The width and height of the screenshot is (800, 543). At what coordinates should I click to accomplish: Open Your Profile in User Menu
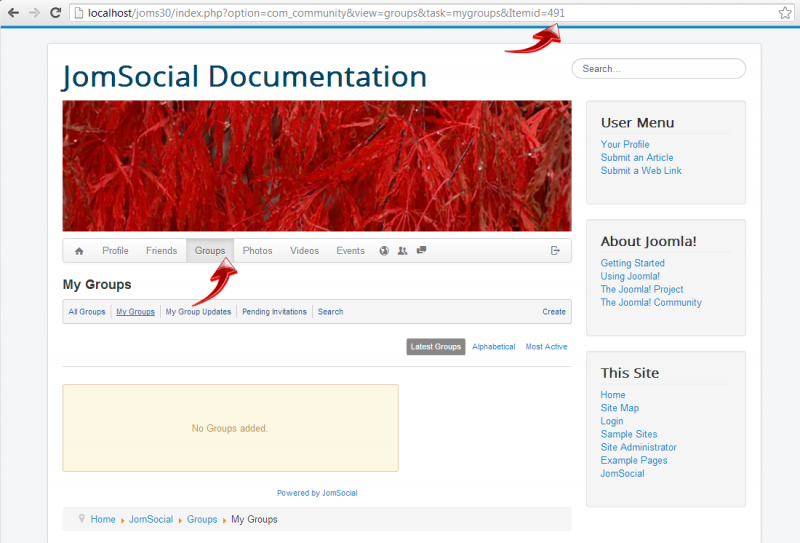click(x=625, y=144)
